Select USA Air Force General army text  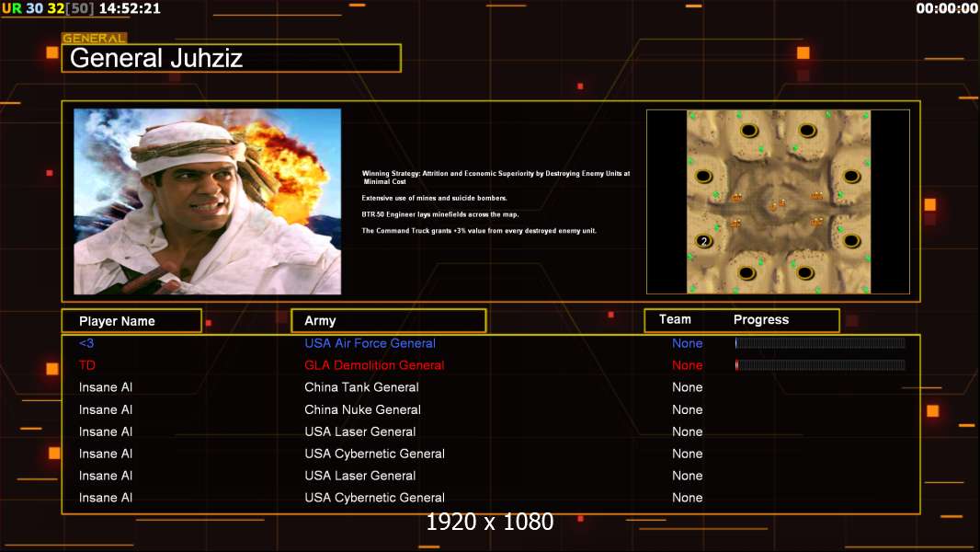click(370, 343)
